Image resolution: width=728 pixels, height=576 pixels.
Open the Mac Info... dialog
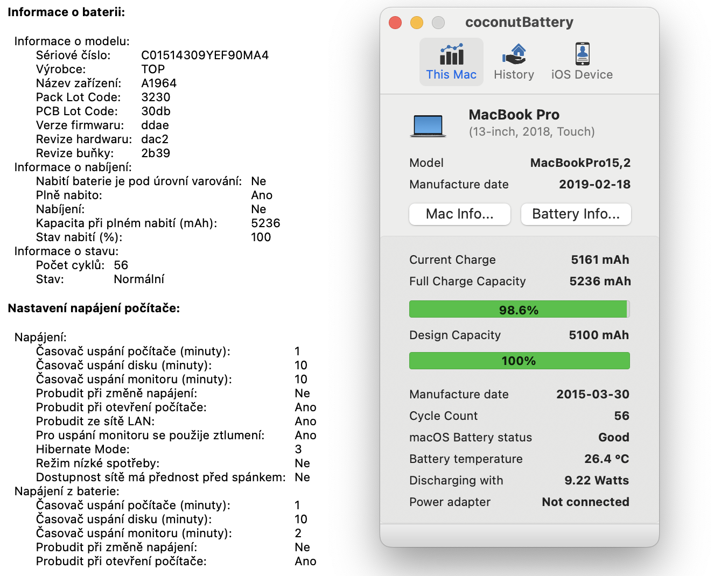click(x=460, y=214)
